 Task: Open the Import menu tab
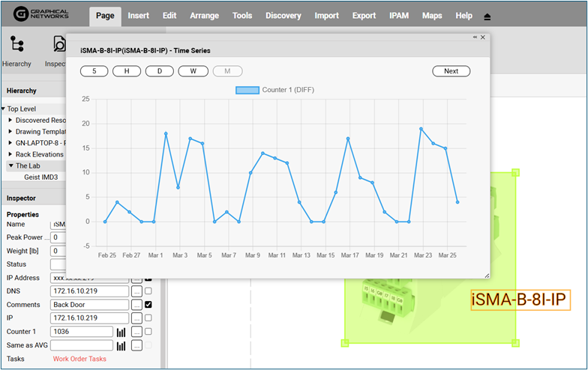(x=327, y=16)
